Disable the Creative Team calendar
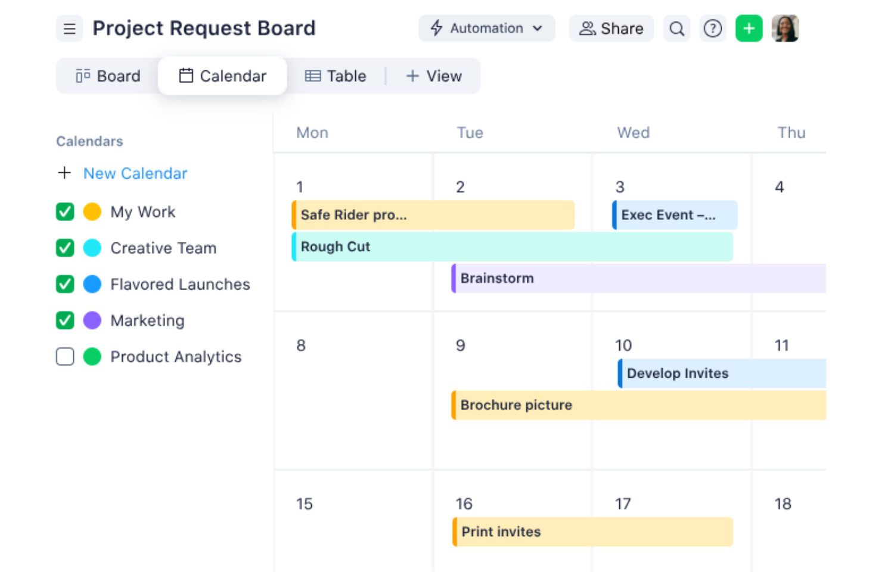 (x=64, y=248)
